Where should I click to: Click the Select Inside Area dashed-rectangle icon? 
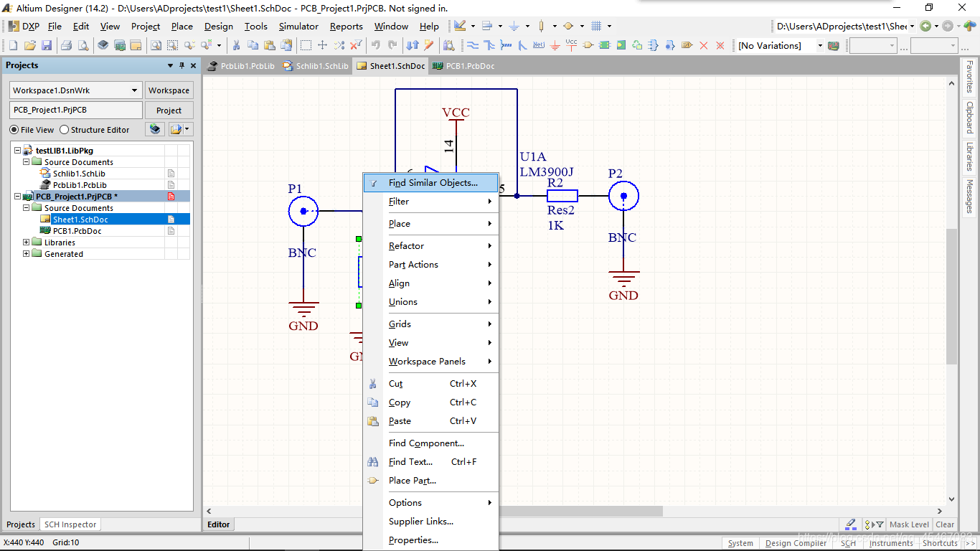pyautogui.click(x=306, y=45)
